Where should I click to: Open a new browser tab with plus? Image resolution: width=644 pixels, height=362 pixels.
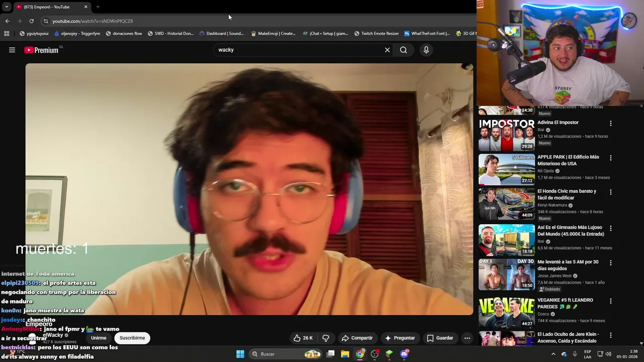coord(98,7)
